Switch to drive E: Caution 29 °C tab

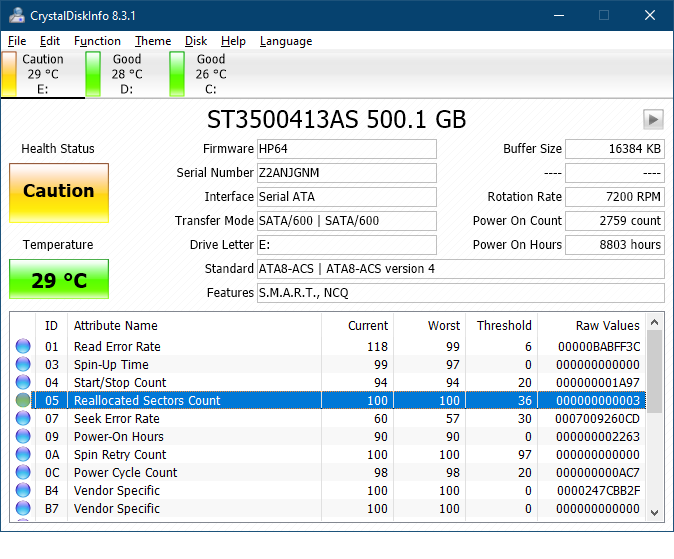coord(43,74)
